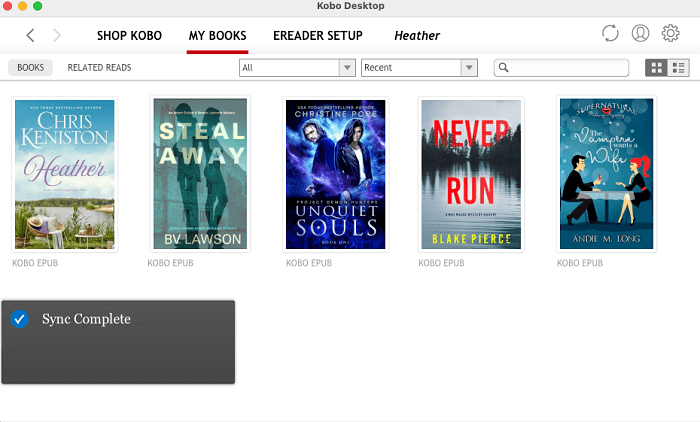Click KOBO EPUB label under Never Run

442,263
